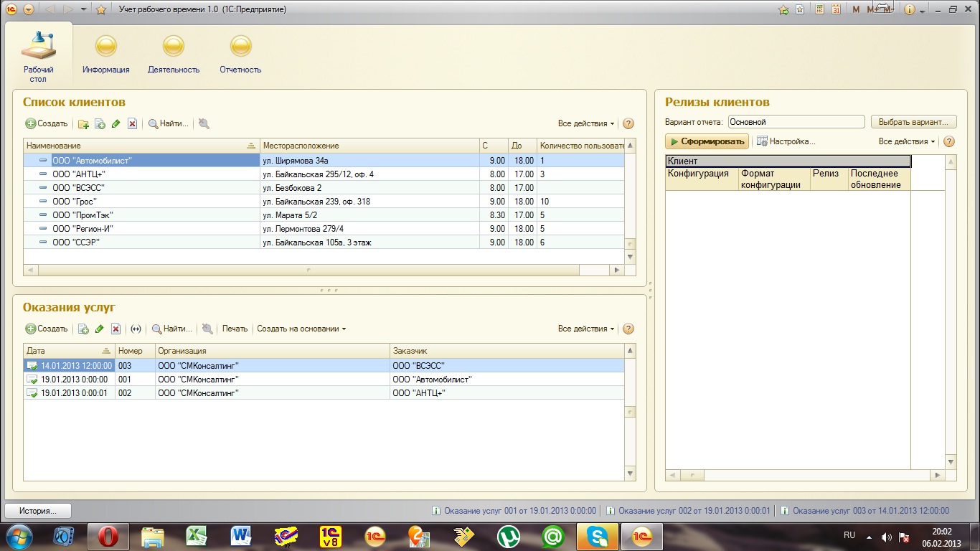Screen dimensions: 980x551
Task: Click the Вариант отчета field showing Основной
Action: coord(796,122)
